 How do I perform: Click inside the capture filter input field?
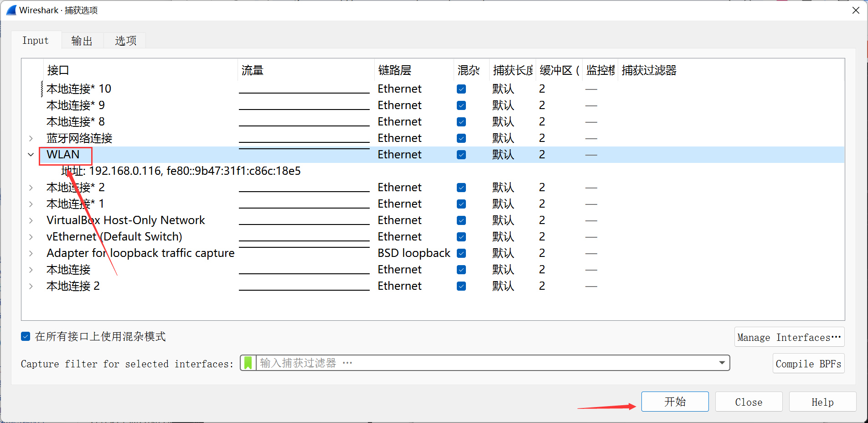pos(486,363)
